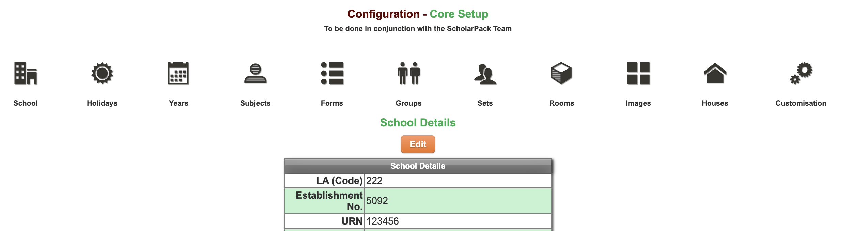The width and height of the screenshot is (868, 231).
Task: Click the green School Details heading
Action: tap(418, 123)
